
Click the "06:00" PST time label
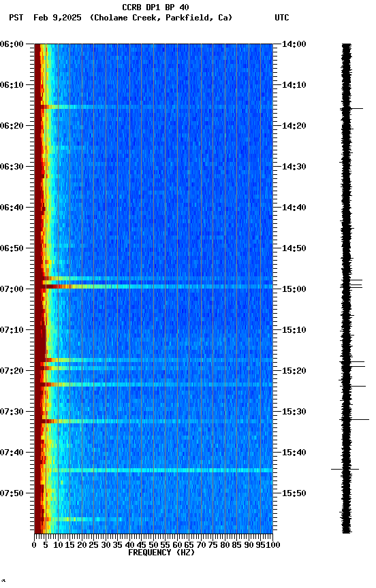[x=12, y=44]
